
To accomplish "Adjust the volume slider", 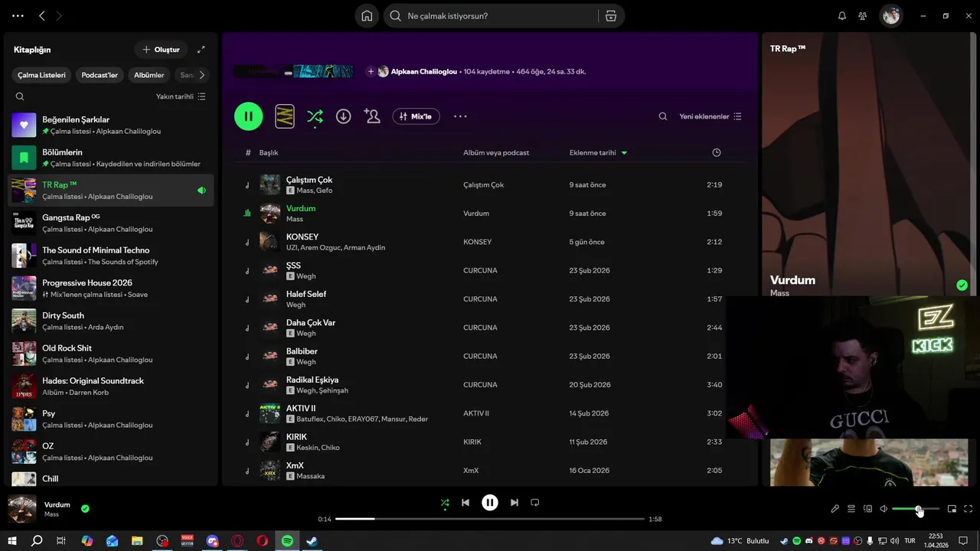I will (916, 509).
